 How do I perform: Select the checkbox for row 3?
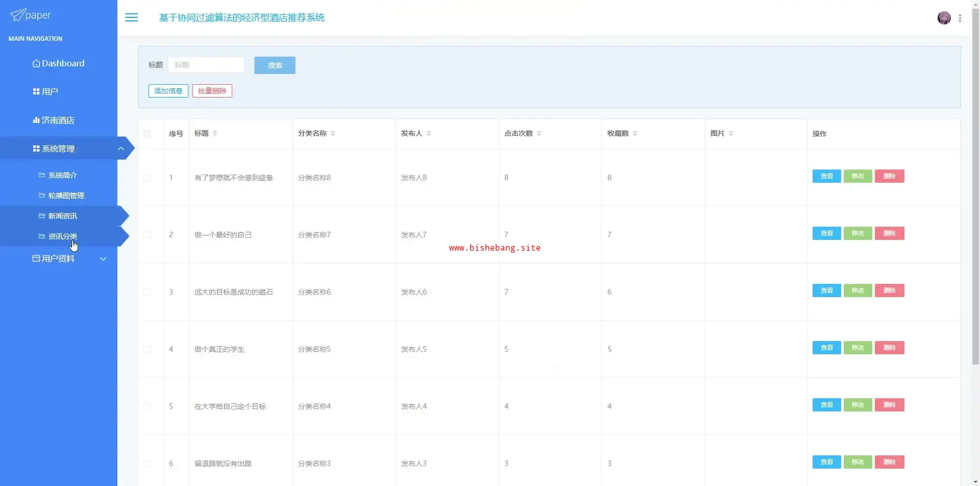147,292
